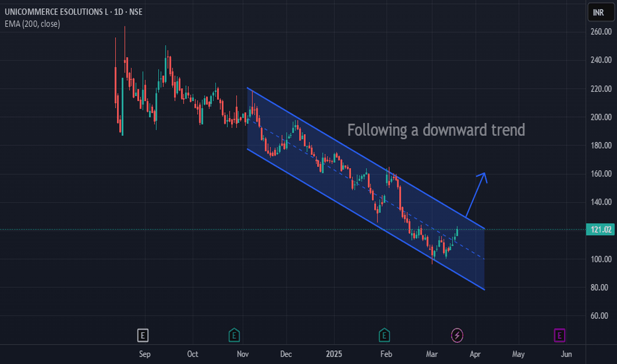
Task: Click the 2025 label on time axis
Action: click(x=334, y=354)
